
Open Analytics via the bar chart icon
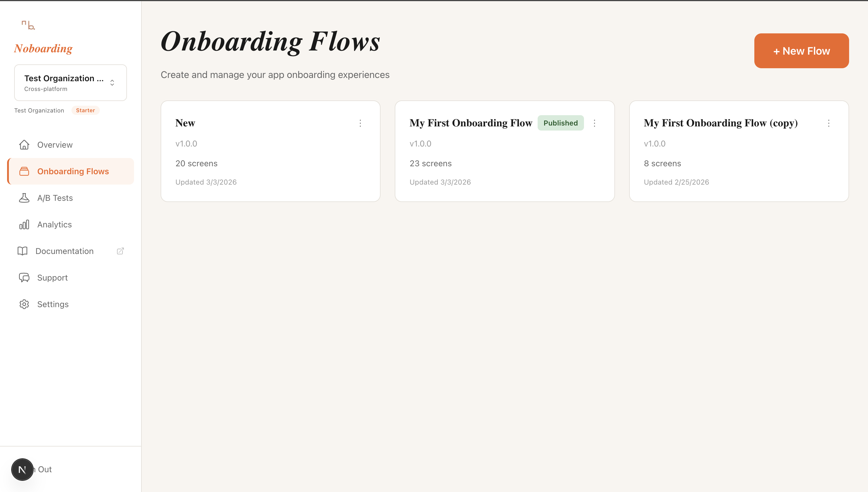24,224
